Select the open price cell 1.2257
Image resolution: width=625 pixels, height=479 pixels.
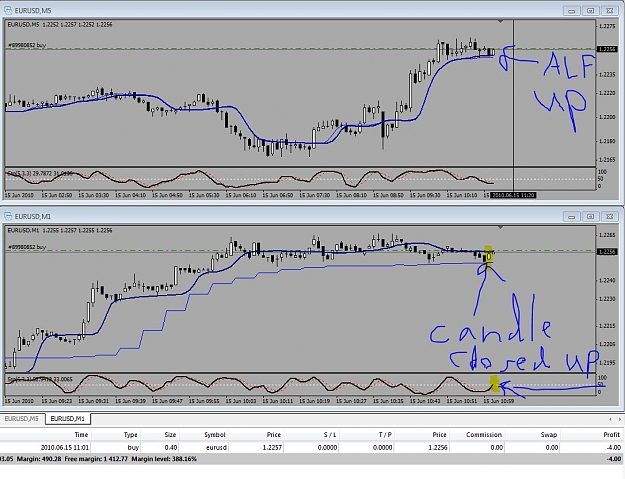pyautogui.click(x=272, y=448)
